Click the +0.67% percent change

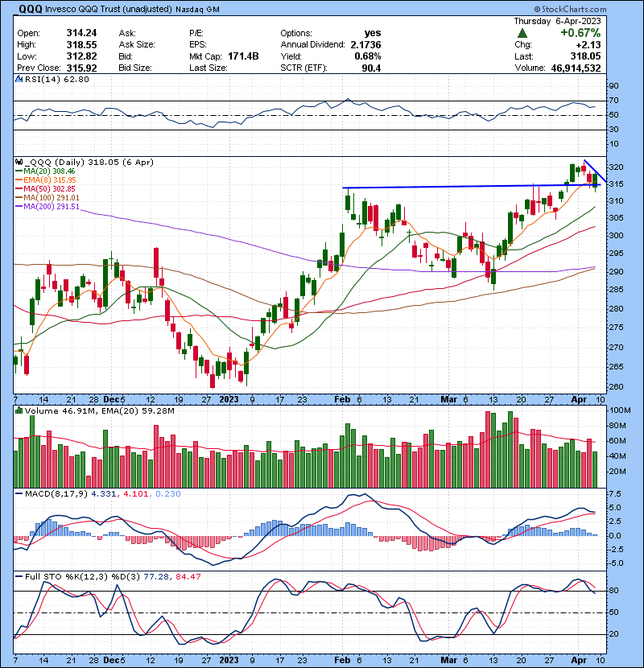coord(580,33)
